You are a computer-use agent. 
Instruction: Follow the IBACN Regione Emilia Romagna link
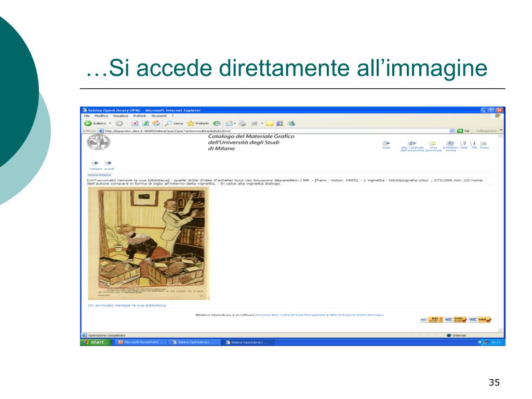[x=356, y=315]
